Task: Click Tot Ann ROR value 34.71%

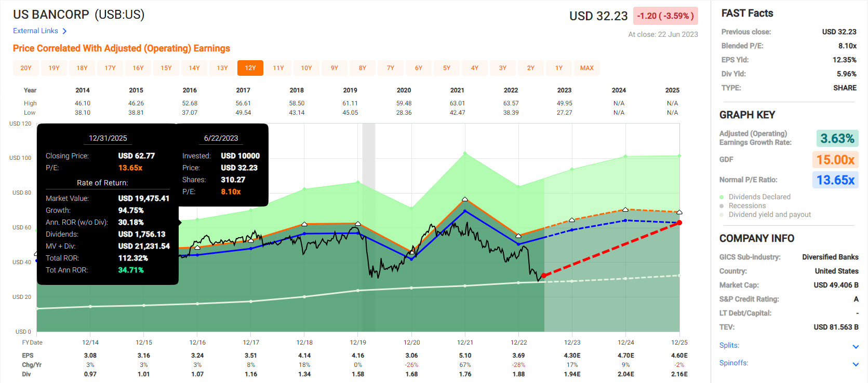Action: click(131, 270)
